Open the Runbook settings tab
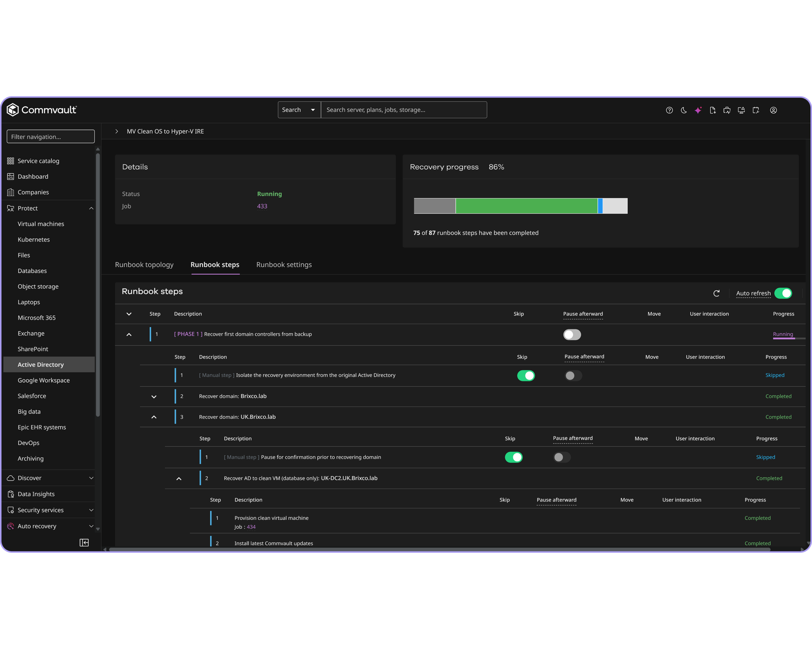 tap(284, 265)
